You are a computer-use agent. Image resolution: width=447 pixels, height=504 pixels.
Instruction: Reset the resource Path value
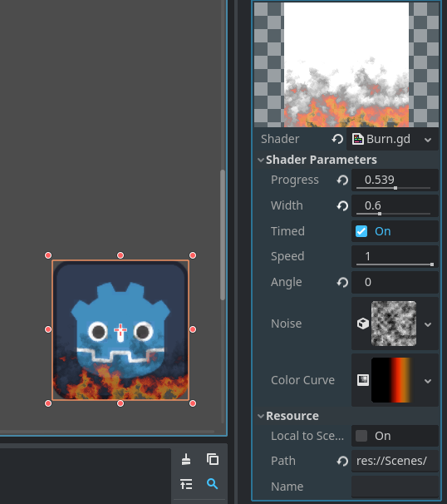point(342,461)
